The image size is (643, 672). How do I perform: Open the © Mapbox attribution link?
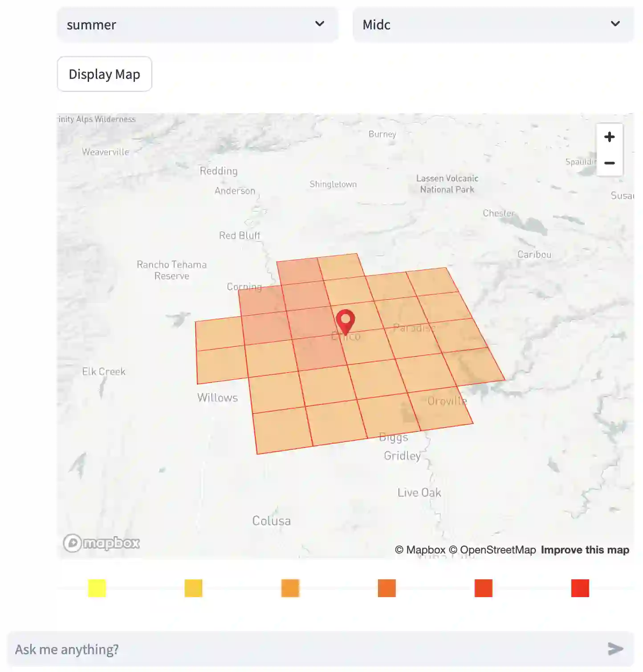[x=420, y=550]
